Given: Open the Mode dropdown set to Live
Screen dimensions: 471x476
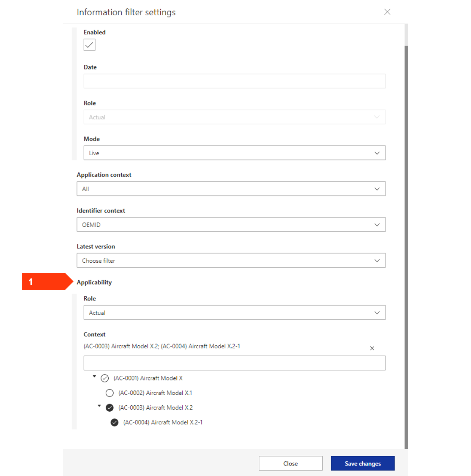Looking at the screenshot, I should pyautogui.click(x=235, y=153).
